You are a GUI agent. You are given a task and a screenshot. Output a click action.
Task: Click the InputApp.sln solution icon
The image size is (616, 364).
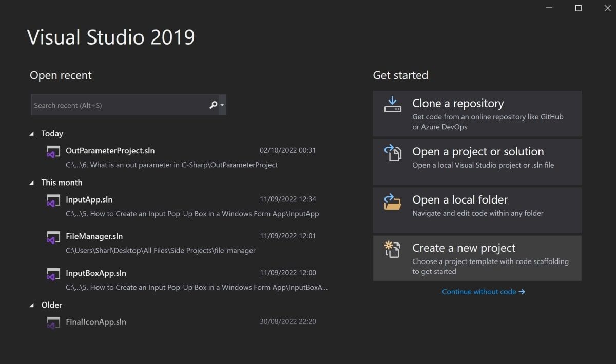(x=53, y=200)
